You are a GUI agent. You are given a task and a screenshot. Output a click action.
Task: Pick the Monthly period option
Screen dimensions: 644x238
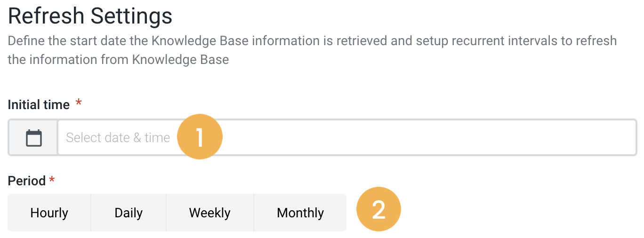[300, 213]
